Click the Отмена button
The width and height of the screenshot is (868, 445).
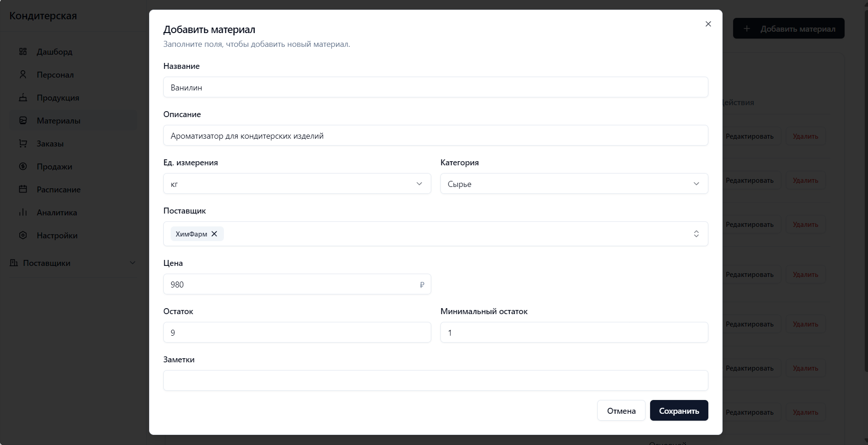[621, 411]
